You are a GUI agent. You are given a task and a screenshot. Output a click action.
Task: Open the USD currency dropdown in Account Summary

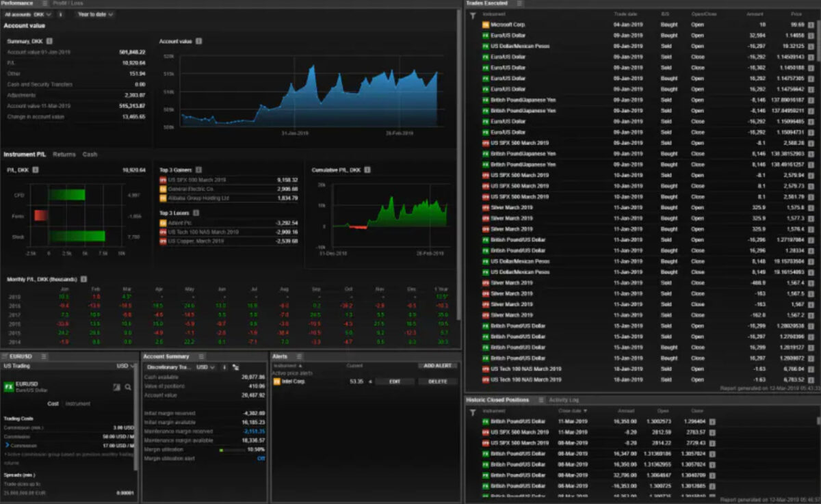pyautogui.click(x=205, y=367)
